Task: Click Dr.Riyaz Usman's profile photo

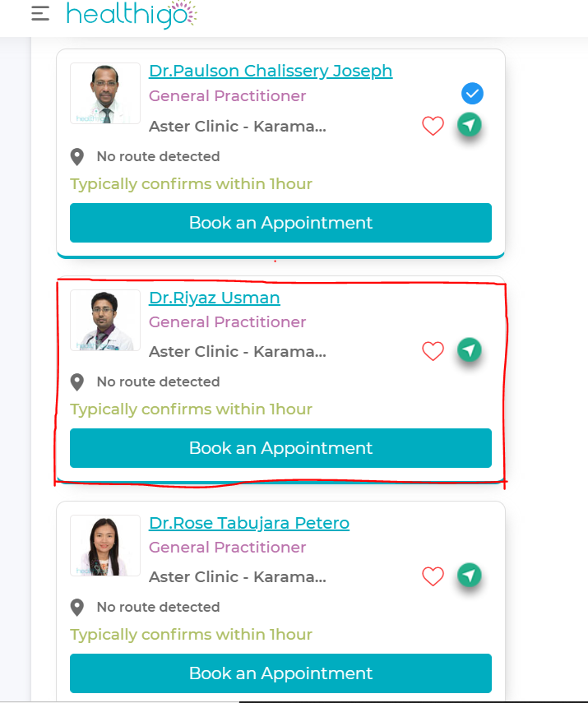Action: point(105,320)
